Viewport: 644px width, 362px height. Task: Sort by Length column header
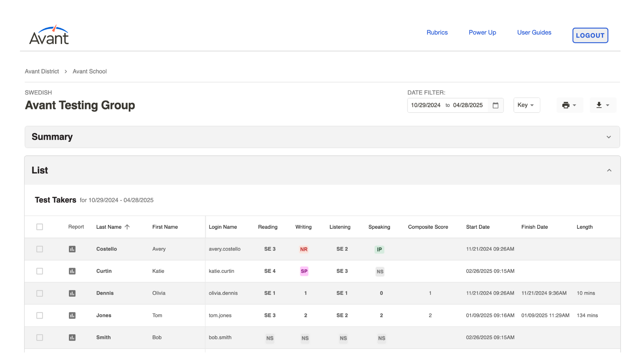coord(585,227)
